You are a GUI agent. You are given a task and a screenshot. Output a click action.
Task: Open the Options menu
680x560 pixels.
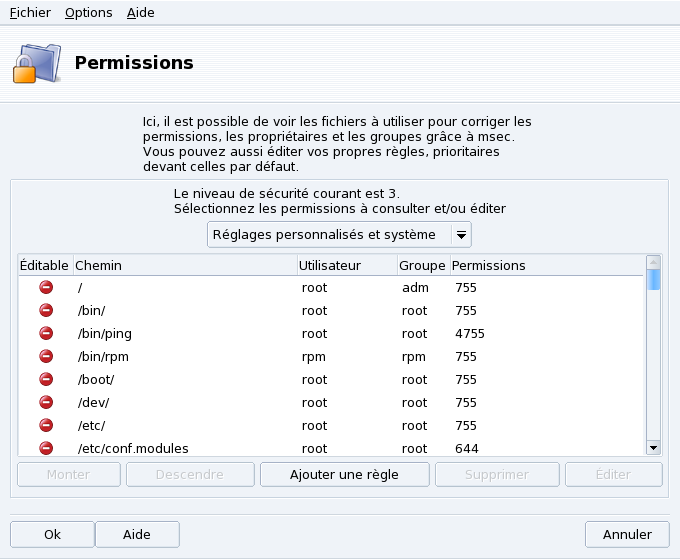point(88,13)
